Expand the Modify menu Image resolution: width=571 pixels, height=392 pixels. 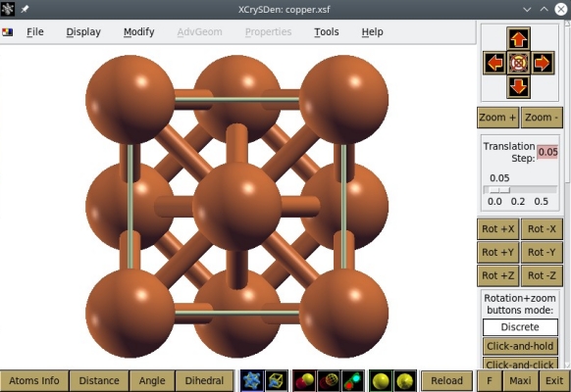point(138,32)
